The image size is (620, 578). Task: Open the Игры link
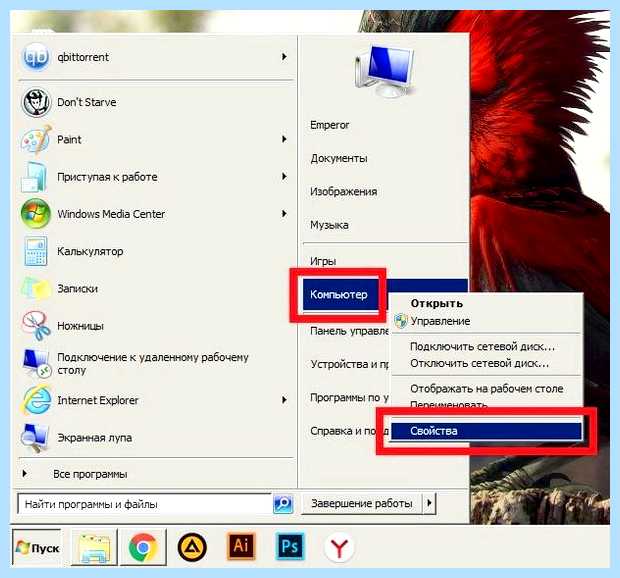pyautogui.click(x=323, y=261)
